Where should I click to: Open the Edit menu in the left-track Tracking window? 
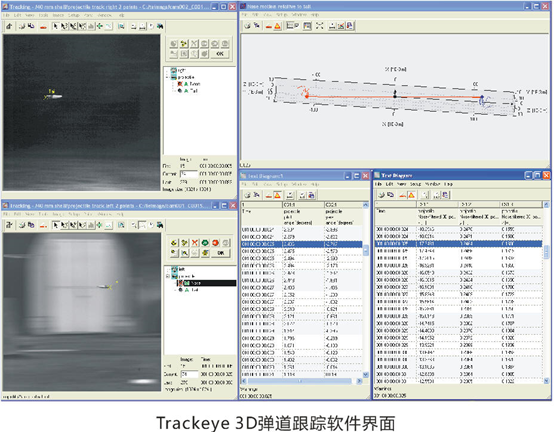tap(17, 214)
